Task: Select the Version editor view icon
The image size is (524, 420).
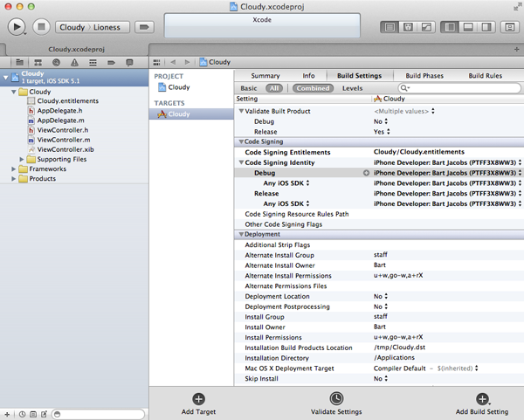Action: coord(426,27)
